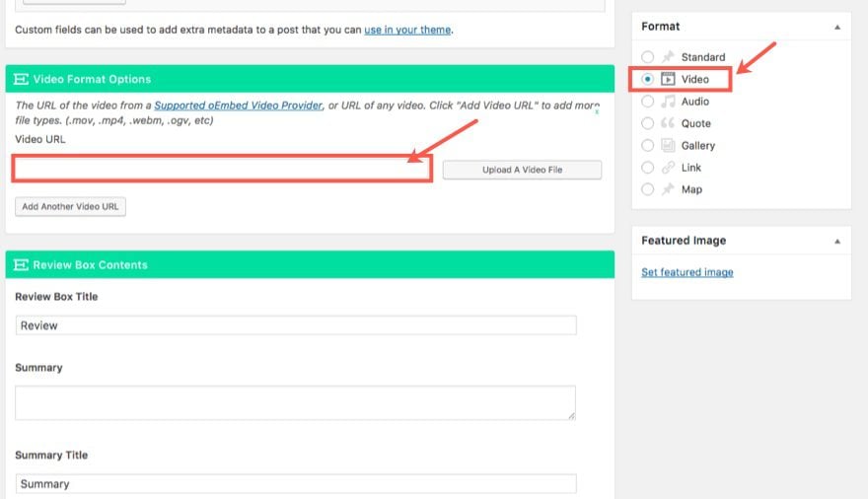The height and width of the screenshot is (499, 868).
Task: Select the Quote format radio button
Action: (647, 123)
